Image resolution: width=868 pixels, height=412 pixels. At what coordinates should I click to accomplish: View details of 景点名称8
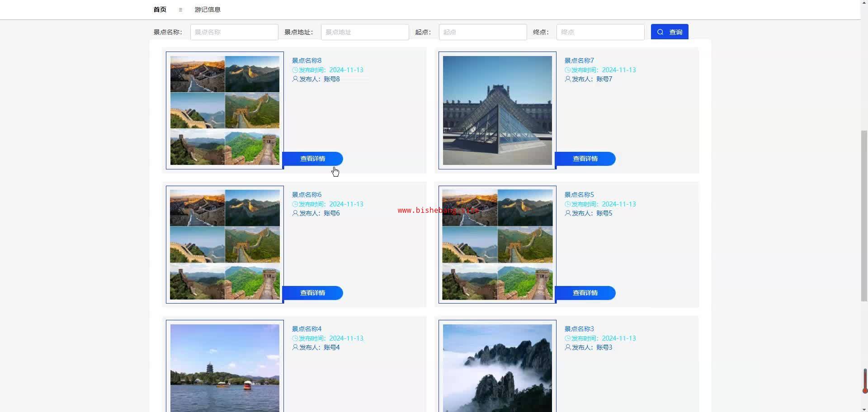312,159
